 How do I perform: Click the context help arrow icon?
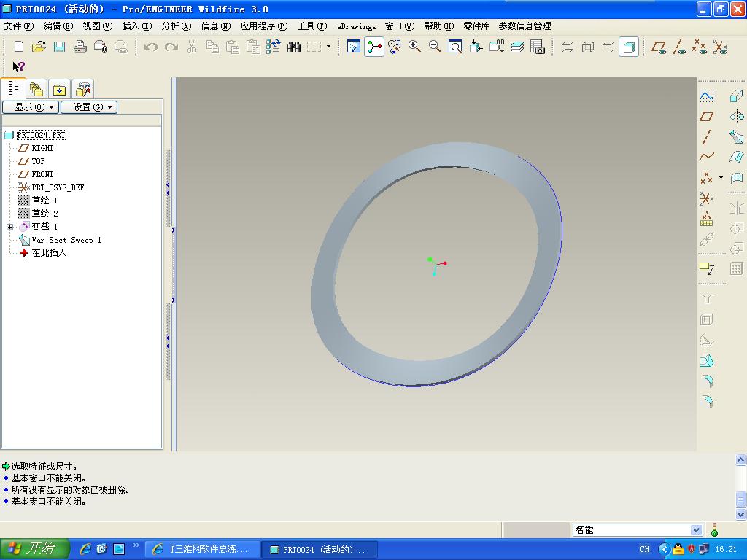18,66
